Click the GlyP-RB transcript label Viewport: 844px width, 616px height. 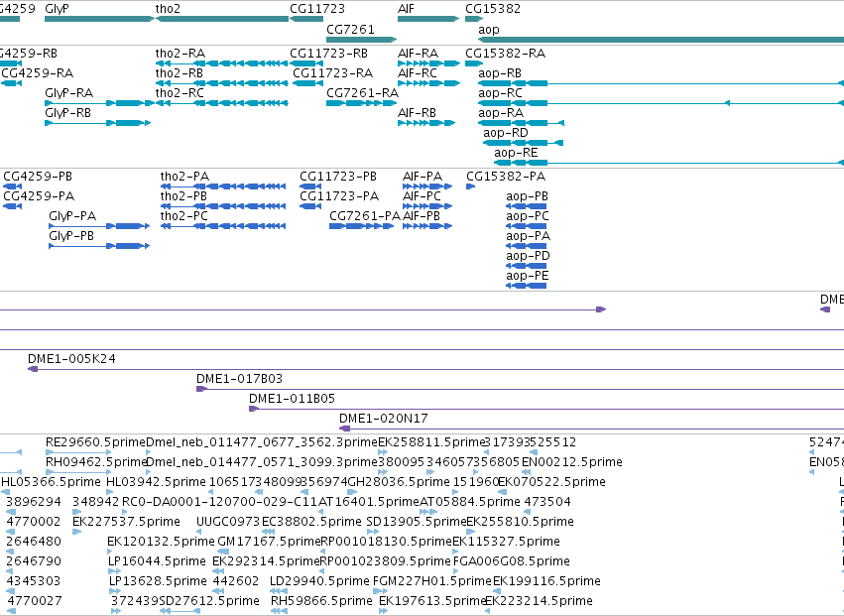click(67, 113)
